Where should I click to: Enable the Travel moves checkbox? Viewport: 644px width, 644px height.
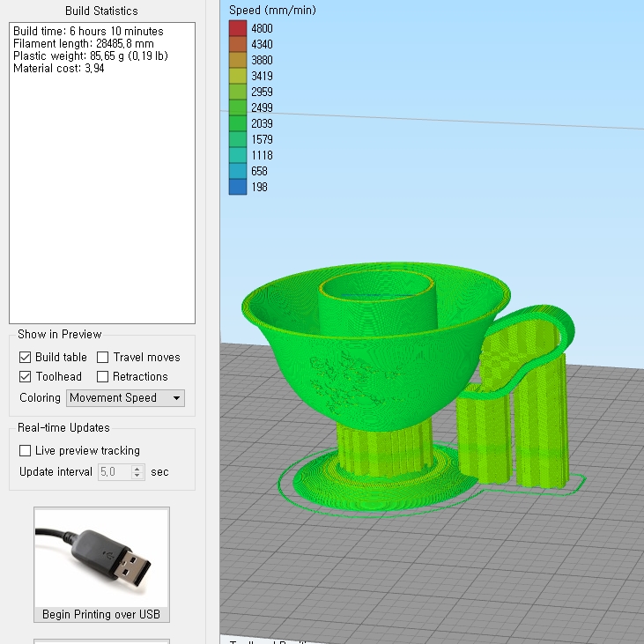[x=103, y=358]
